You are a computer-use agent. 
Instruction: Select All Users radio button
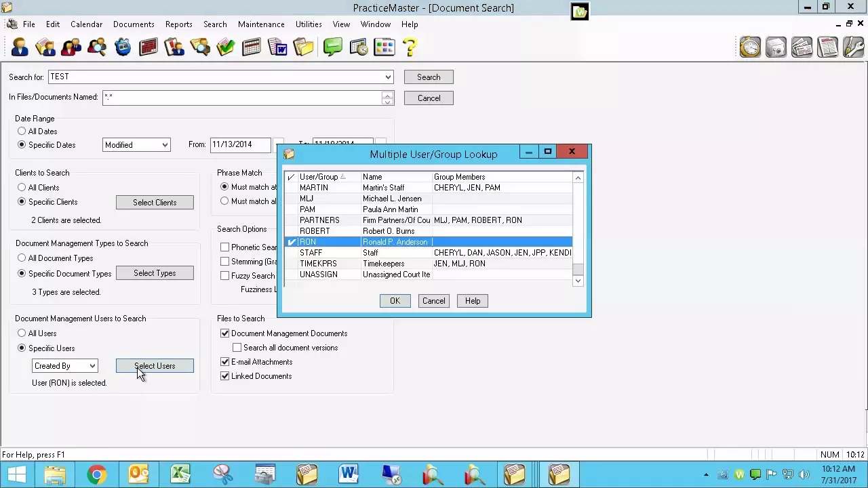(x=22, y=333)
